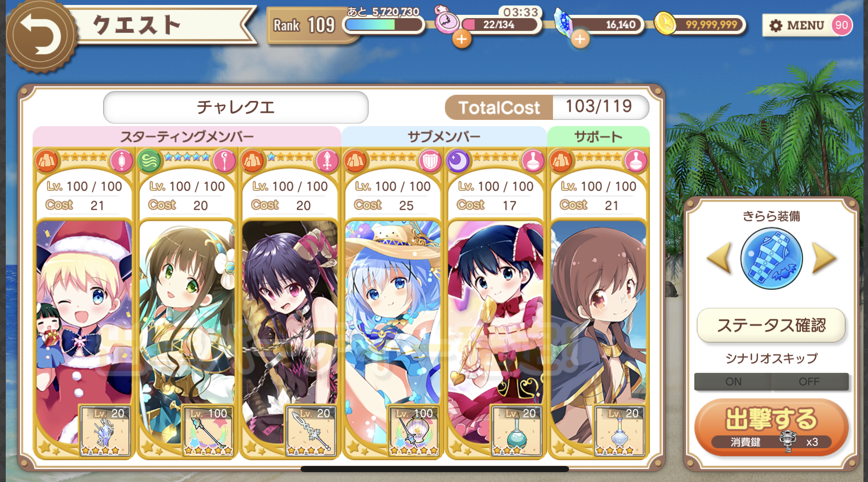Start the quest with 出撃する button

pos(771,427)
